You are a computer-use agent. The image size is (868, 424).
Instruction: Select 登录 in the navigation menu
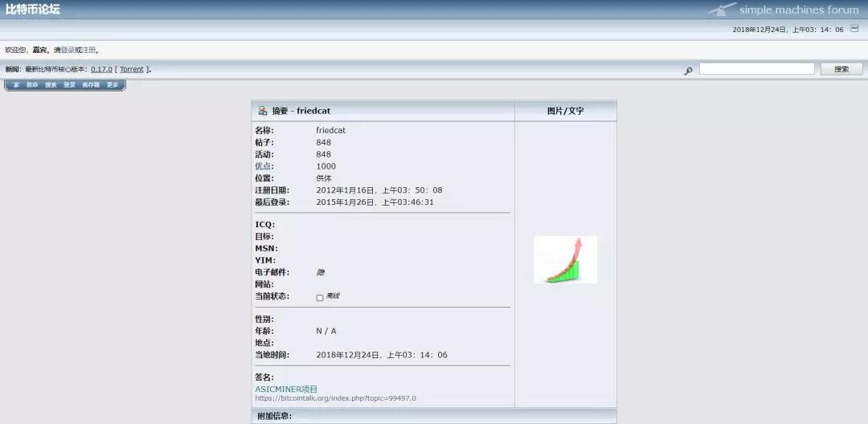coord(69,85)
